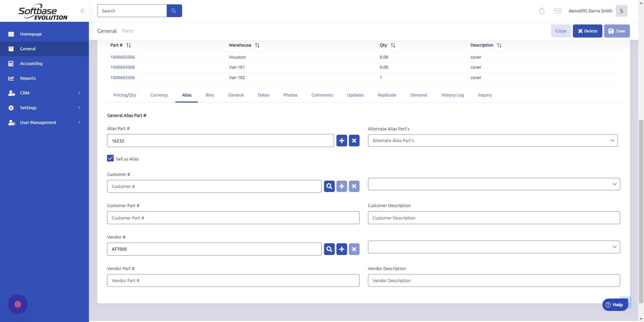Sort by Part # column arrows
The image size is (644, 322).
(x=128, y=45)
